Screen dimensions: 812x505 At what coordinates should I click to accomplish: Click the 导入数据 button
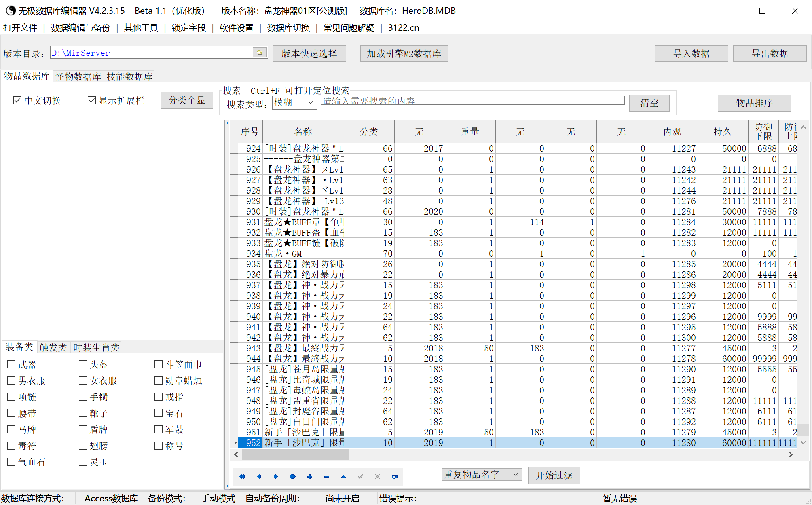click(691, 54)
